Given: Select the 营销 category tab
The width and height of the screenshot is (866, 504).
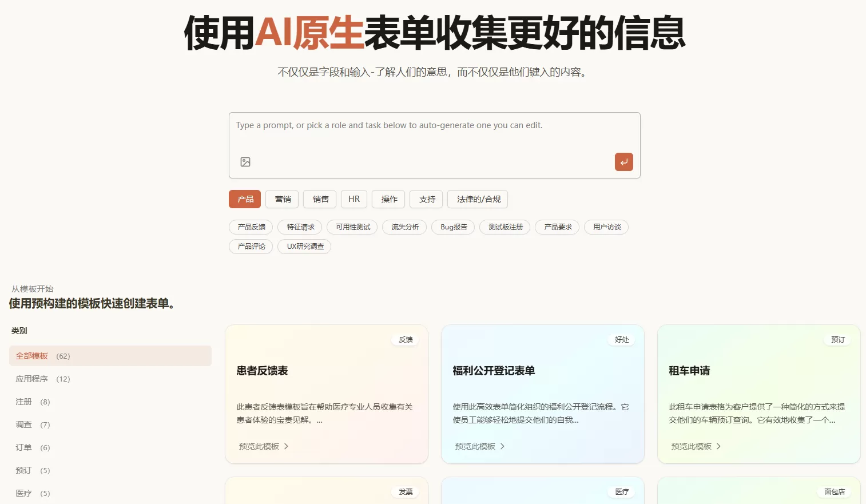Looking at the screenshot, I should click(282, 199).
